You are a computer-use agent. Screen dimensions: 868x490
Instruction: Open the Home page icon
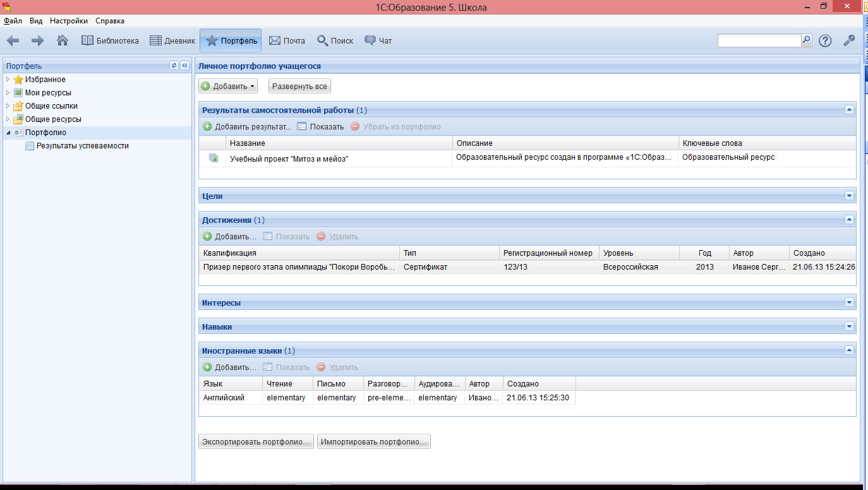[63, 40]
